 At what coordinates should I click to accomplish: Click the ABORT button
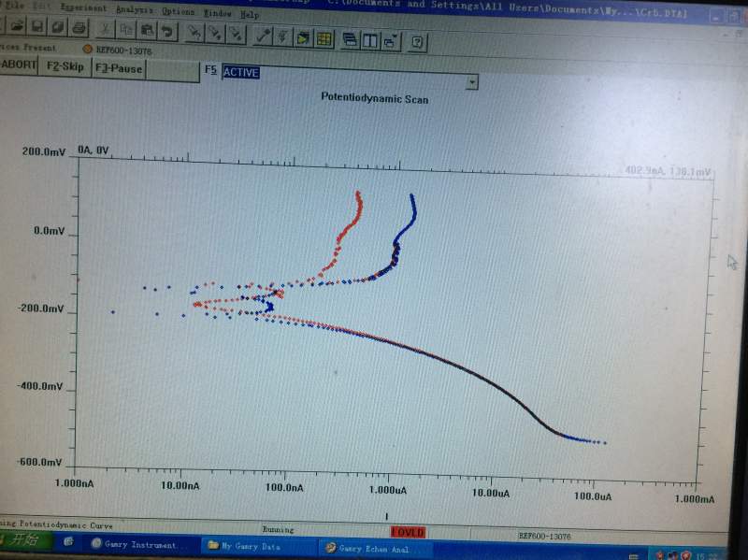point(19,65)
